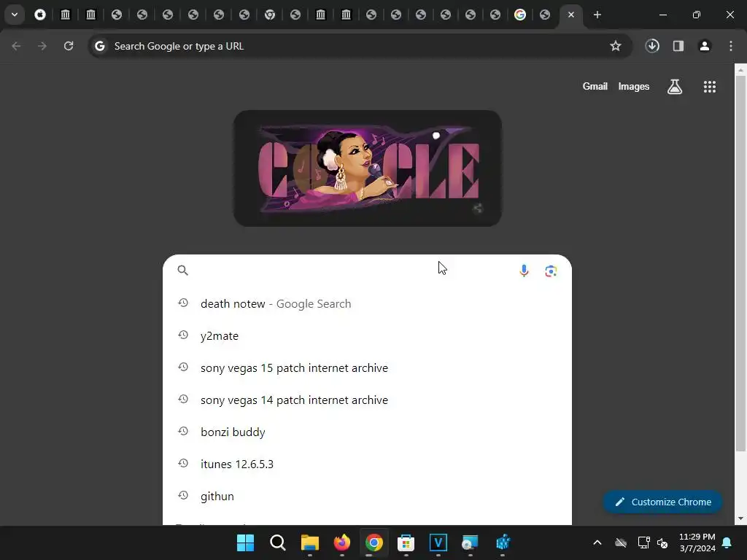Screen dimensions: 747x560
Task: Close the current active tab
Action: point(571,15)
